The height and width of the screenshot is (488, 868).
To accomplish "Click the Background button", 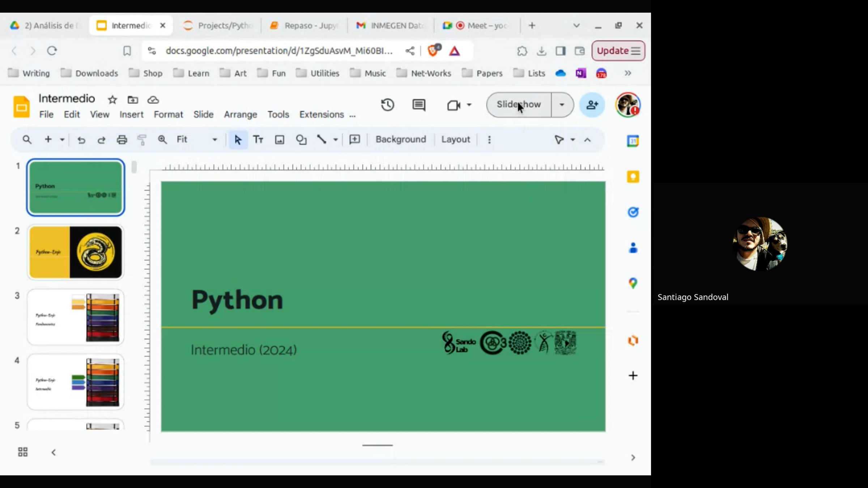I will click(401, 140).
